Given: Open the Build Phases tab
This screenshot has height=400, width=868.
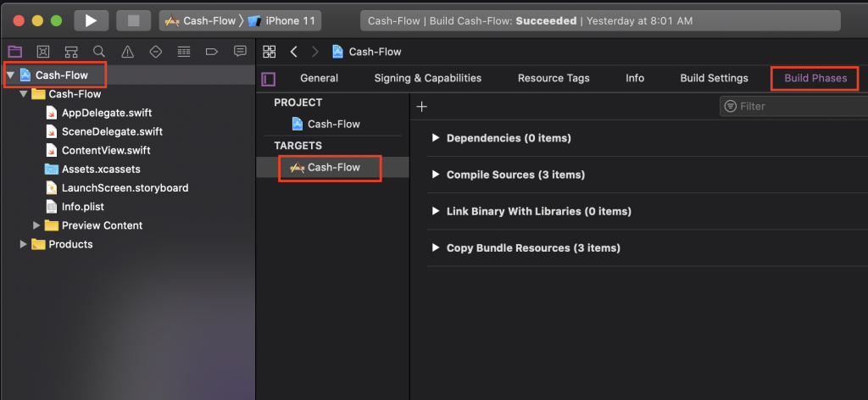Looking at the screenshot, I should tap(815, 79).
